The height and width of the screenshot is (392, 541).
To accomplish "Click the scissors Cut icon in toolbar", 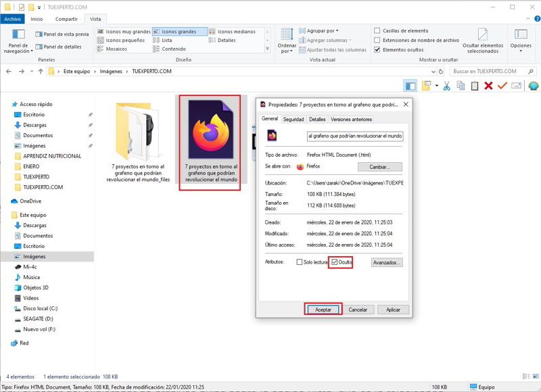I will click(x=446, y=86).
